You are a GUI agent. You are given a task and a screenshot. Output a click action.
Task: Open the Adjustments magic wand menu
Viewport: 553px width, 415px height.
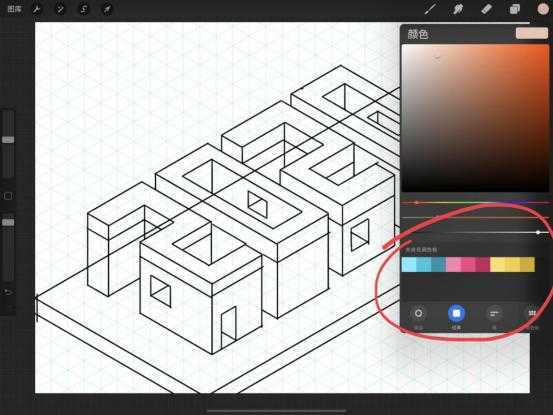click(60, 9)
